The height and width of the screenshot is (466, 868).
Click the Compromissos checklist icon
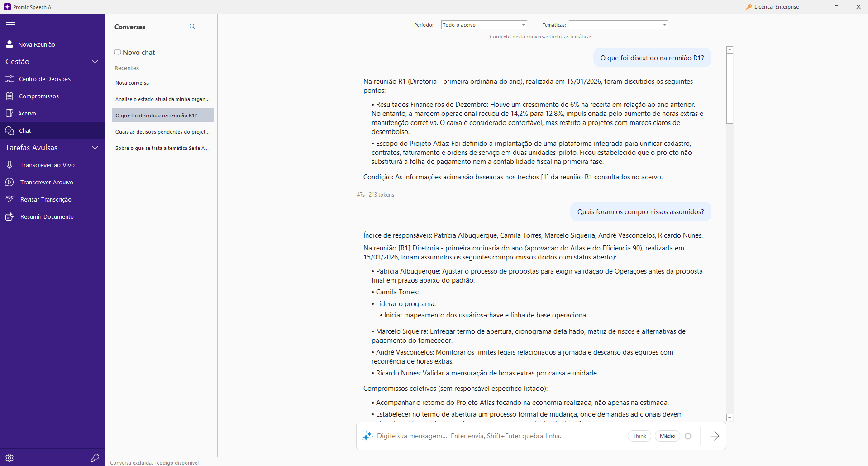point(10,96)
